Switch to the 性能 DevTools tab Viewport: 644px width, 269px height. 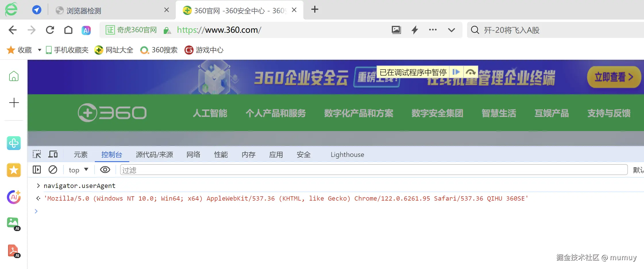tap(221, 155)
